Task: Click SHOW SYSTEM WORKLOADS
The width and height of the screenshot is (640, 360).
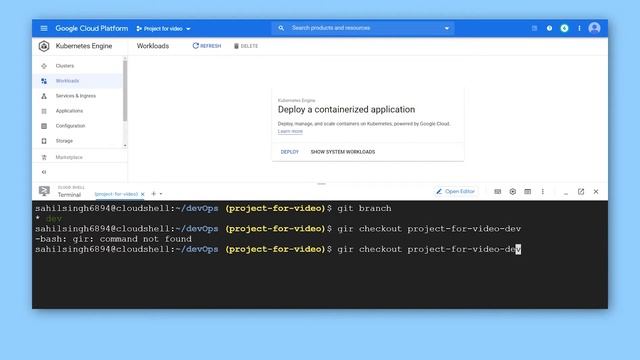Action: pyautogui.click(x=343, y=152)
